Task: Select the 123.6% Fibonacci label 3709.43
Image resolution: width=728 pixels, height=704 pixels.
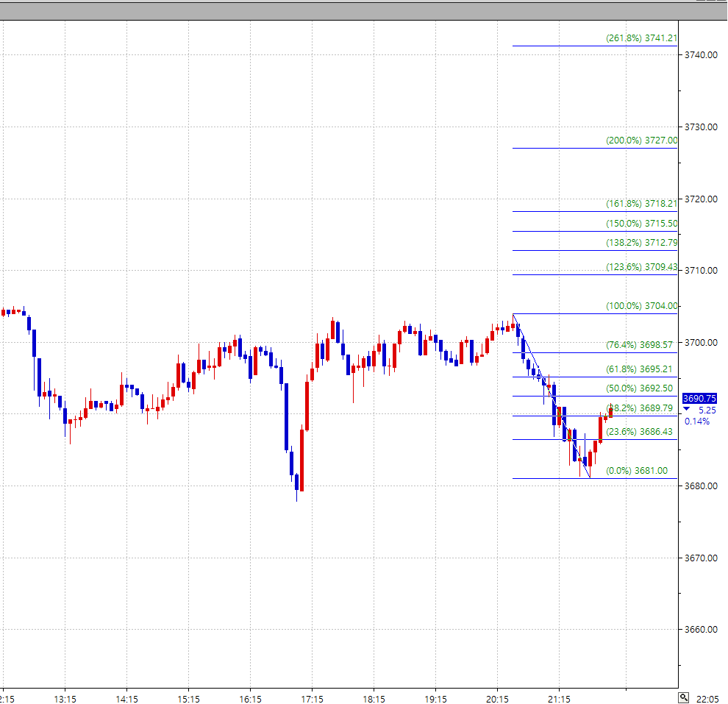Action: click(641, 267)
